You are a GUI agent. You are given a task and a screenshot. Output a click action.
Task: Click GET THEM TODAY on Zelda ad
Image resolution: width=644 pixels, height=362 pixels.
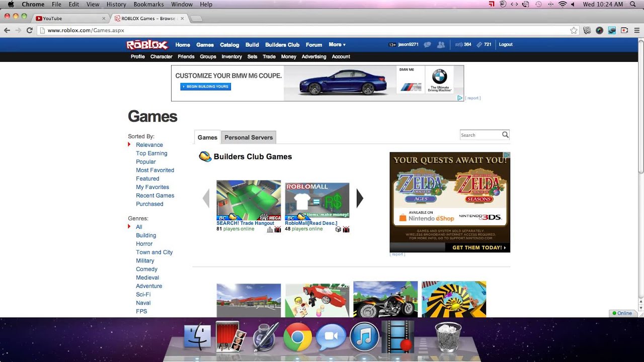pyautogui.click(x=477, y=248)
